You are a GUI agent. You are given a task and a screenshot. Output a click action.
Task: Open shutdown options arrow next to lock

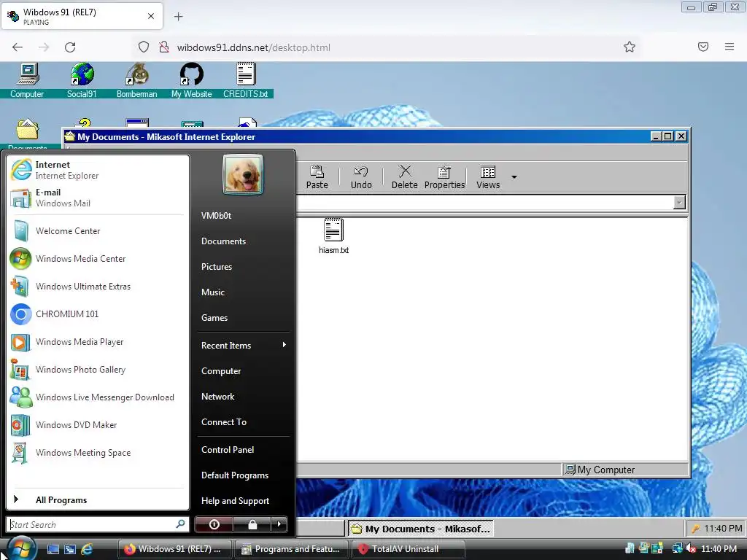tap(279, 524)
